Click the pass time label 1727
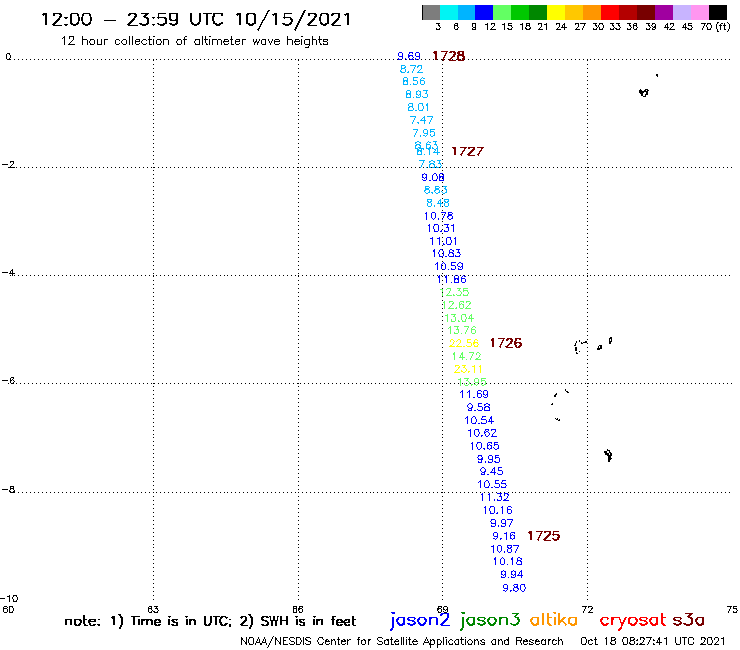This screenshot has width=740, height=650. point(468,152)
